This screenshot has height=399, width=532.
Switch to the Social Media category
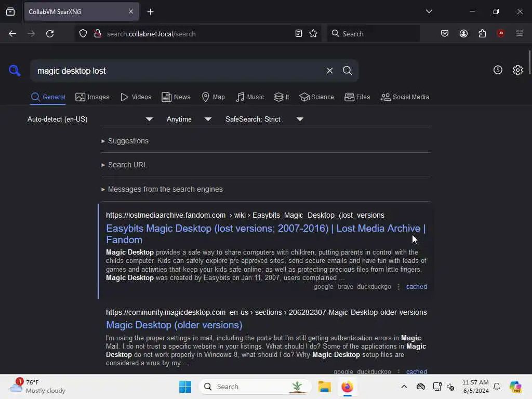(x=405, y=97)
